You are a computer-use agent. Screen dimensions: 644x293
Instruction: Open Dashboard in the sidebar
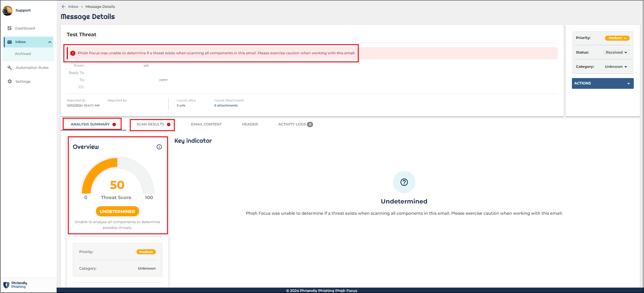coord(25,28)
